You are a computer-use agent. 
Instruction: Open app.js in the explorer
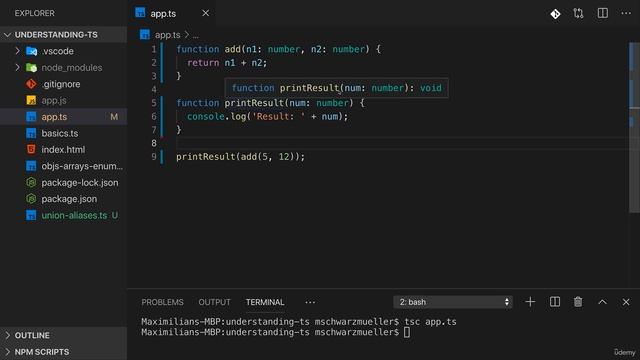[54, 100]
